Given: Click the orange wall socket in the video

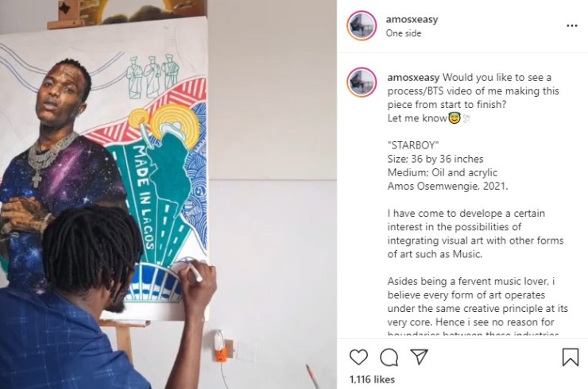Looking at the screenshot, I should 221,353.
